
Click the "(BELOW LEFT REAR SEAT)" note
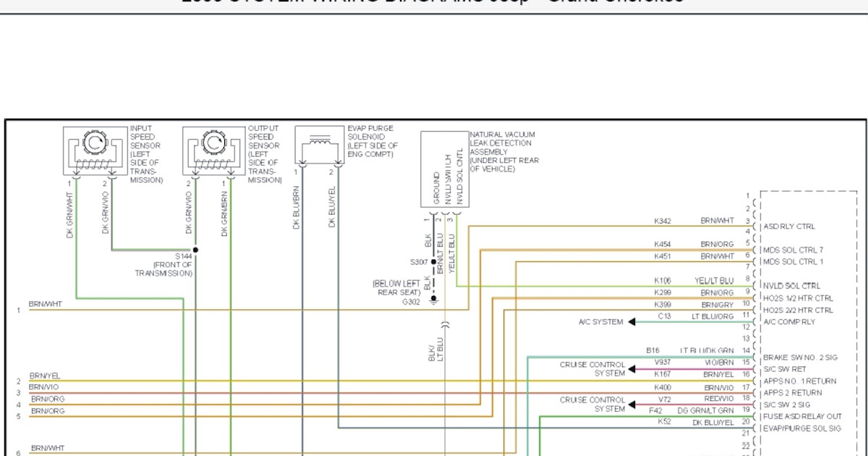point(396,288)
